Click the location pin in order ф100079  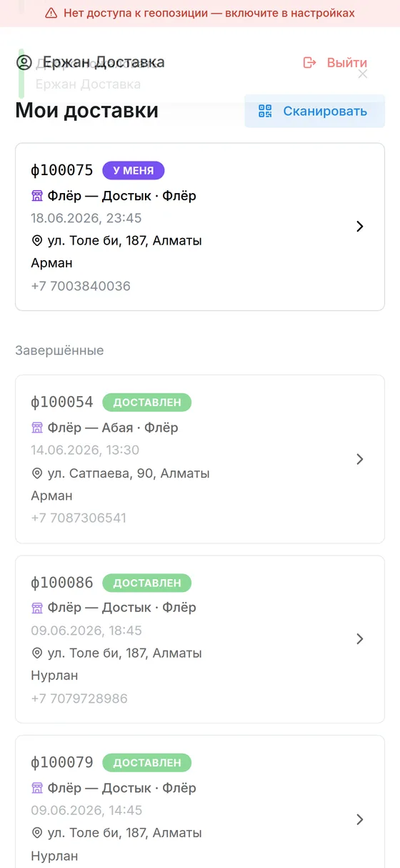pyautogui.click(x=37, y=833)
